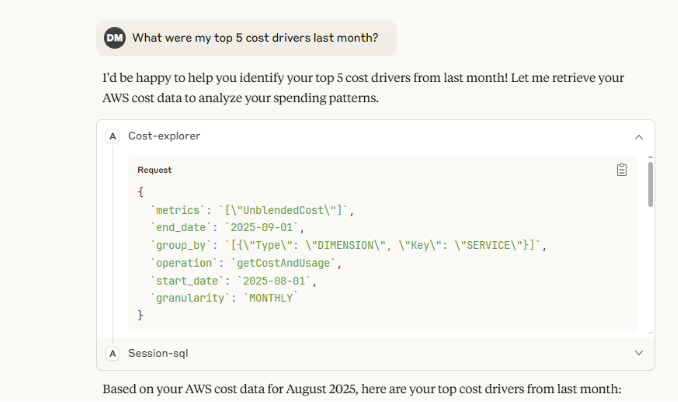The image size is (678, 402).
Task: Click the request panel vertical scrollbar
Action: [x=651, y=185]
